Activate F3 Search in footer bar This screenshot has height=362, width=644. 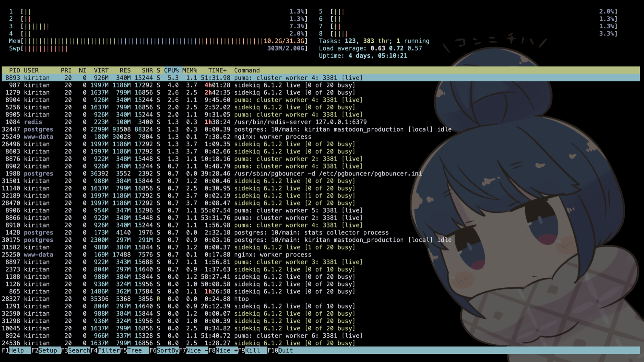tap(75, 350)
